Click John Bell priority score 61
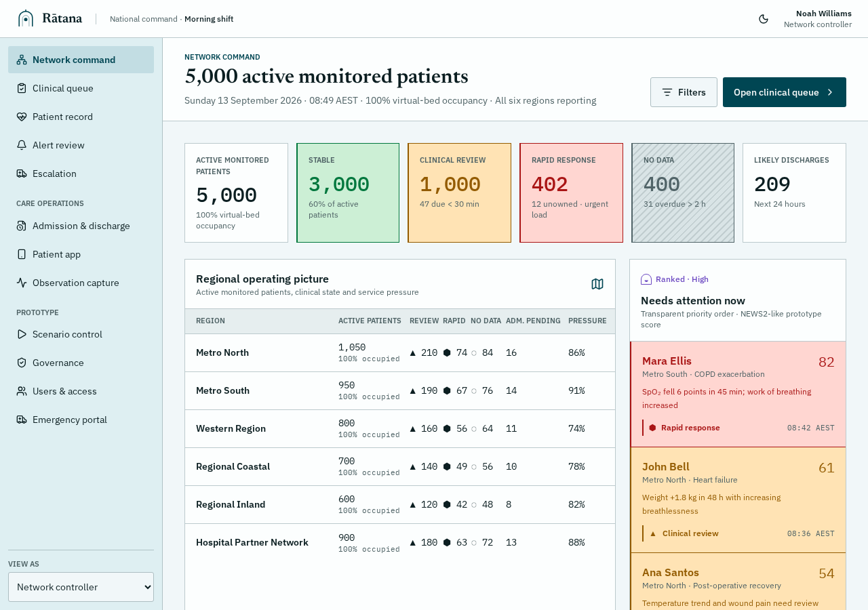 827,468
